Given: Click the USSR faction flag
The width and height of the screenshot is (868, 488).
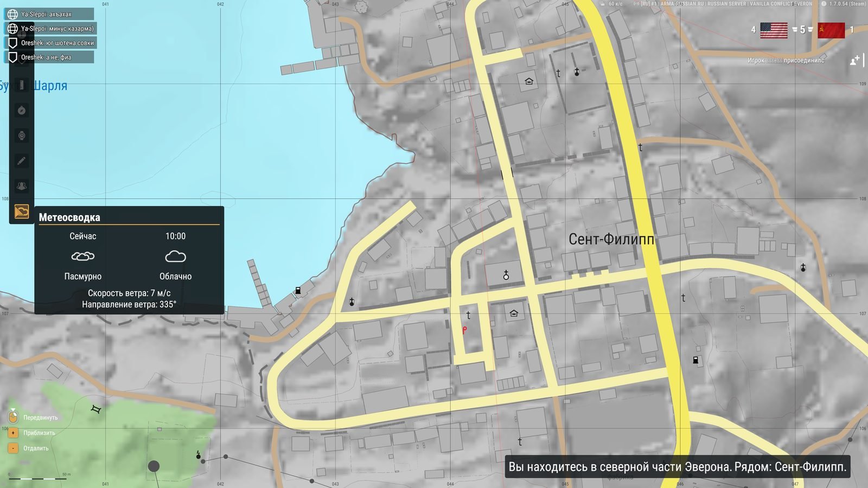Looking at the screenshot, I should pyautogui.click(x=831, y=30).
